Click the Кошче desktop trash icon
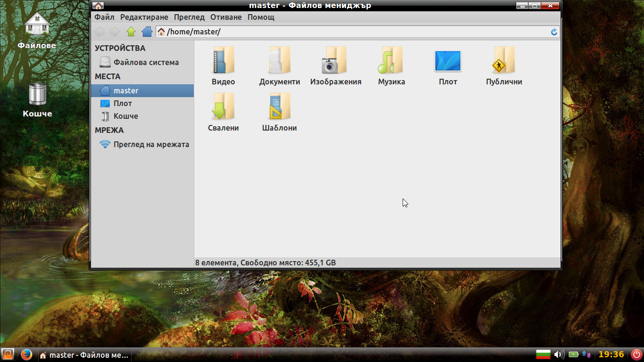The height and width of the screenshot is (362, 644). click(37, 100)
